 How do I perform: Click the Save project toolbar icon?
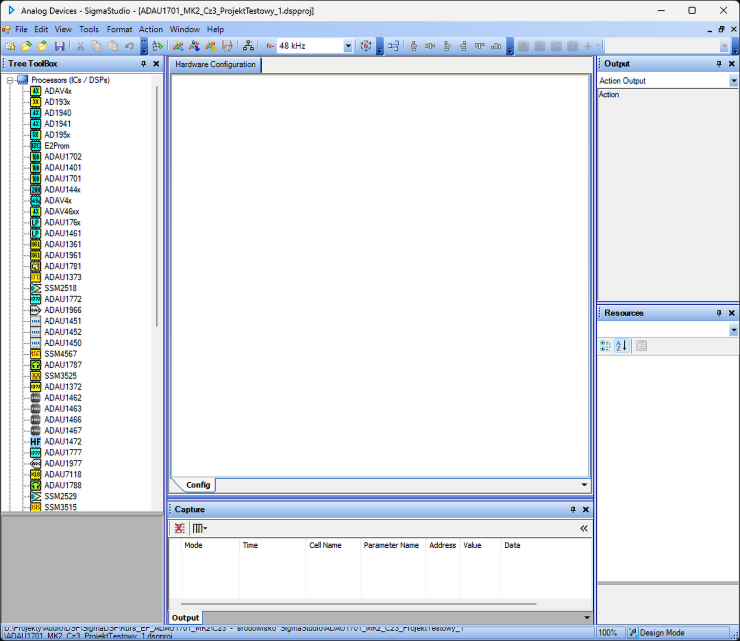click(x=59, y=46)
